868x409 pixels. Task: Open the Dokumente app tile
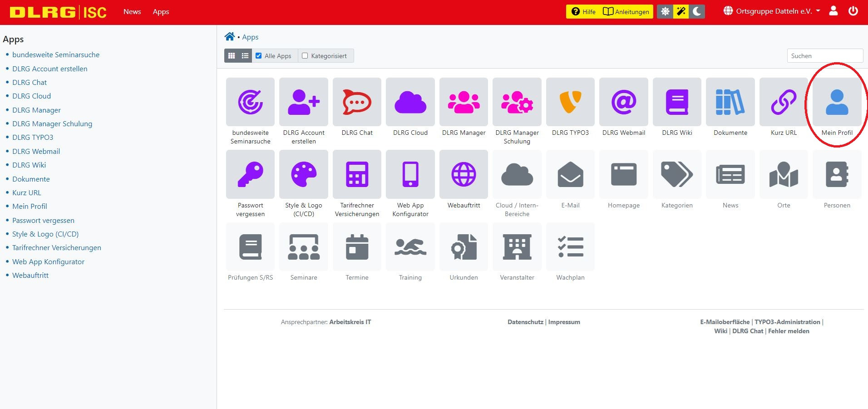click(730, 102)
